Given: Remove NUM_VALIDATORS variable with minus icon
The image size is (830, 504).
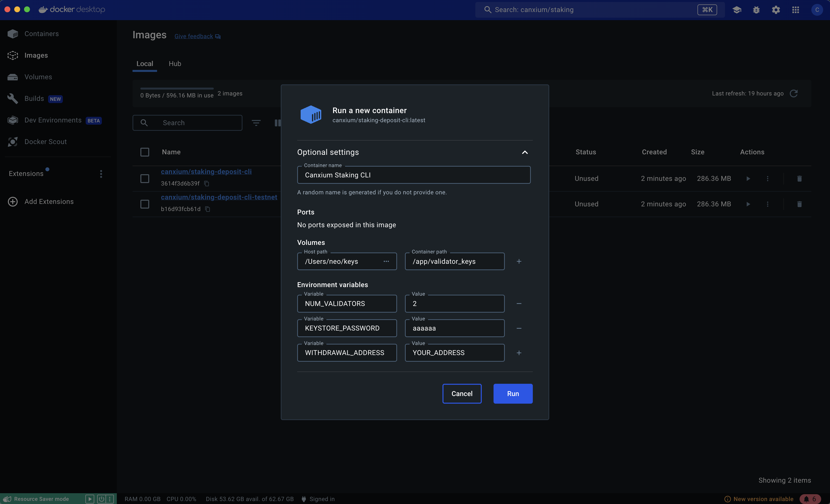Looking at the screenshot, I should (x=519, y=304).
